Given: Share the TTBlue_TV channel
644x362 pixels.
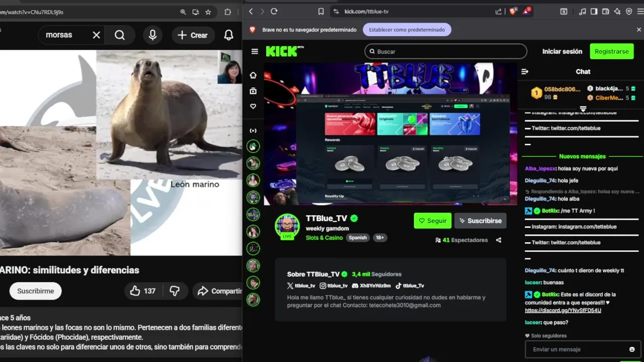Looking at the screenshot, I should tap(499, 240).
